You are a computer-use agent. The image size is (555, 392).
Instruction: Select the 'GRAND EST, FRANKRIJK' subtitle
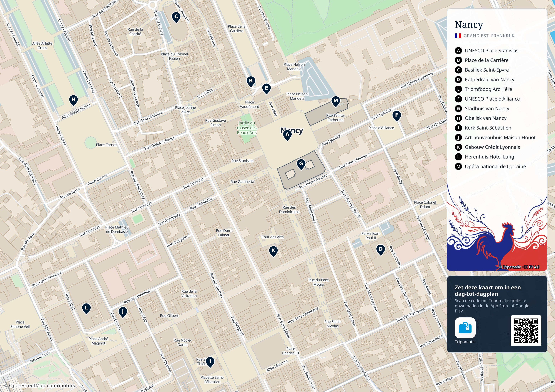pos(489,36)
